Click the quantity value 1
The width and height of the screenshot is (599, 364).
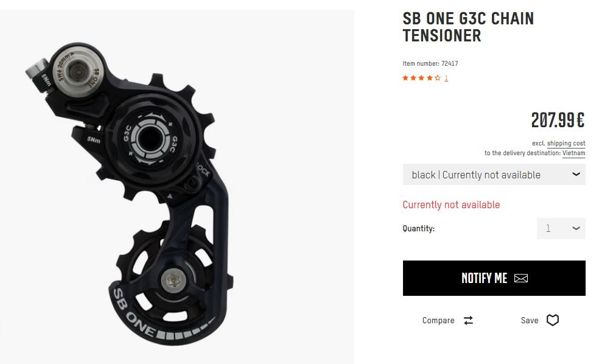point(548,228)
